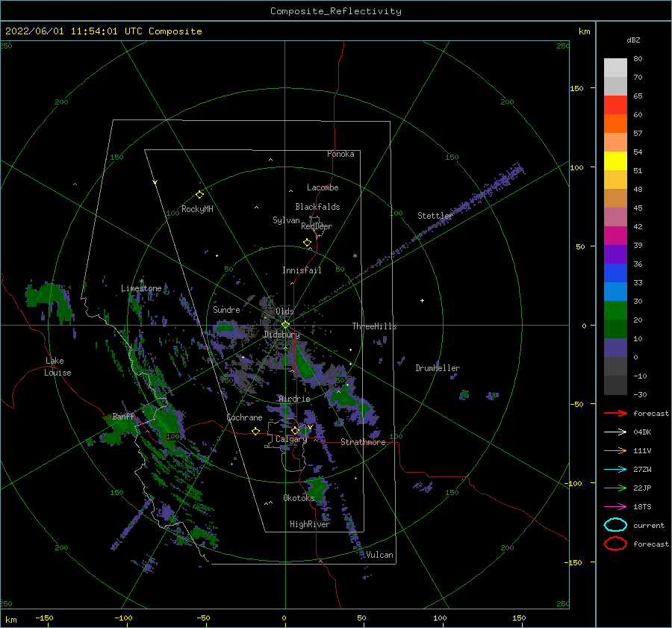Screen dimensions: 672x628
Task: Click the Sundre label on map
Action: tap(226, 309)
